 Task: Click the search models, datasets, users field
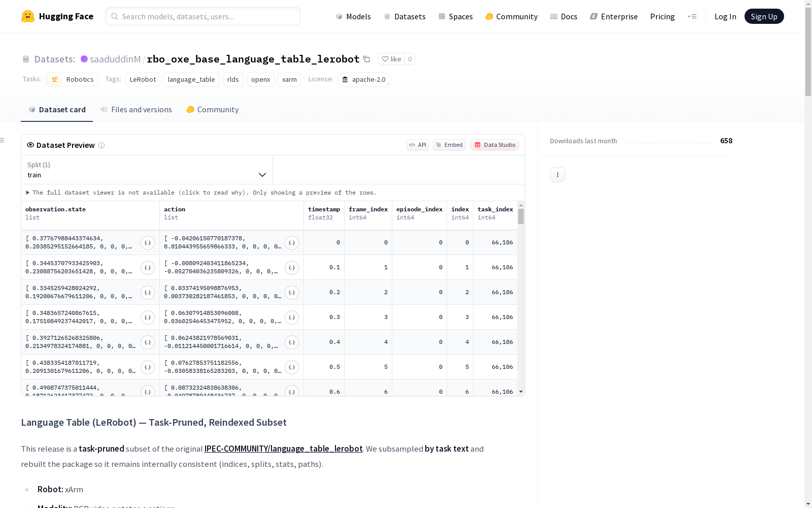click(x=203, y=16)
